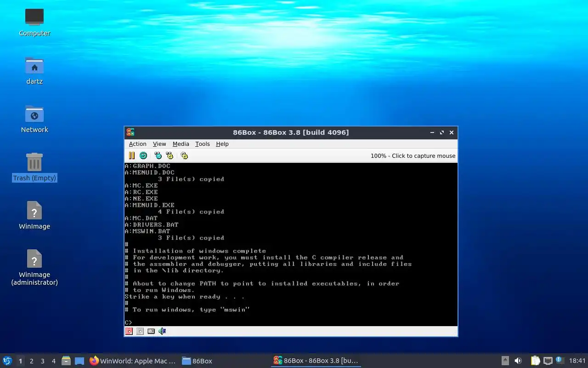Click the red floppy drive status icon
The width and height of the screenshot is (588, 368).
click(129, 331)
